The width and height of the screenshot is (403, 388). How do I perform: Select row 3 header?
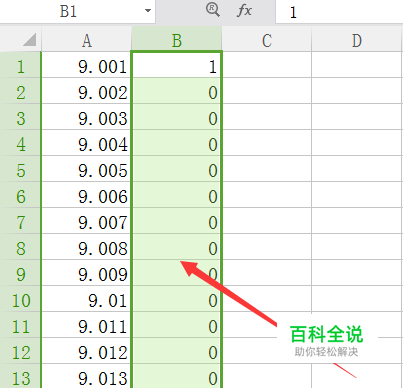tap(20, 117)
